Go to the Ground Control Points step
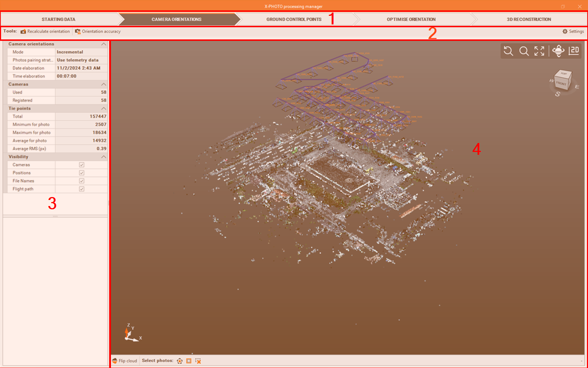Screen dimensions: 588x368 pyautogui.click(x=294, y=19)
